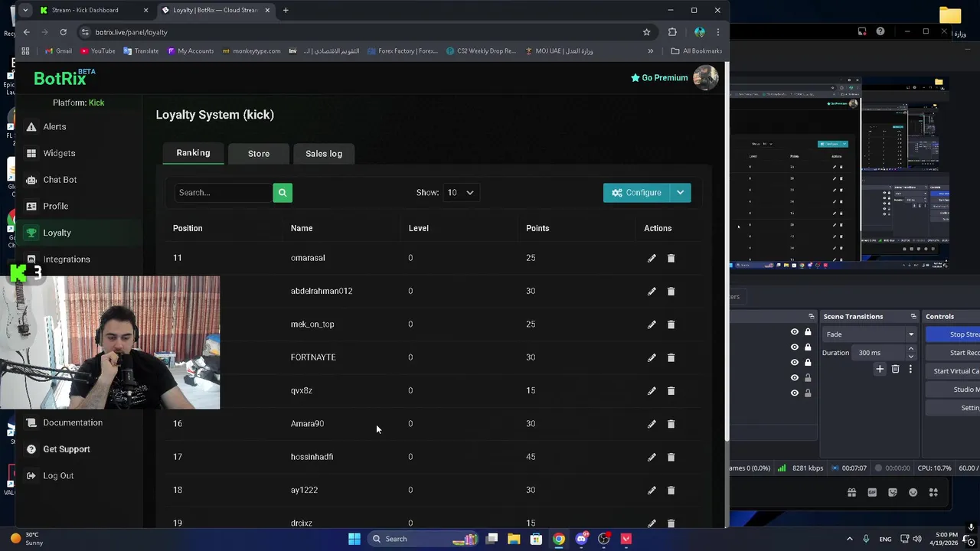The image size is (980, 551).
Task: Lock the fourth OBS source
Action: point(808,378)
